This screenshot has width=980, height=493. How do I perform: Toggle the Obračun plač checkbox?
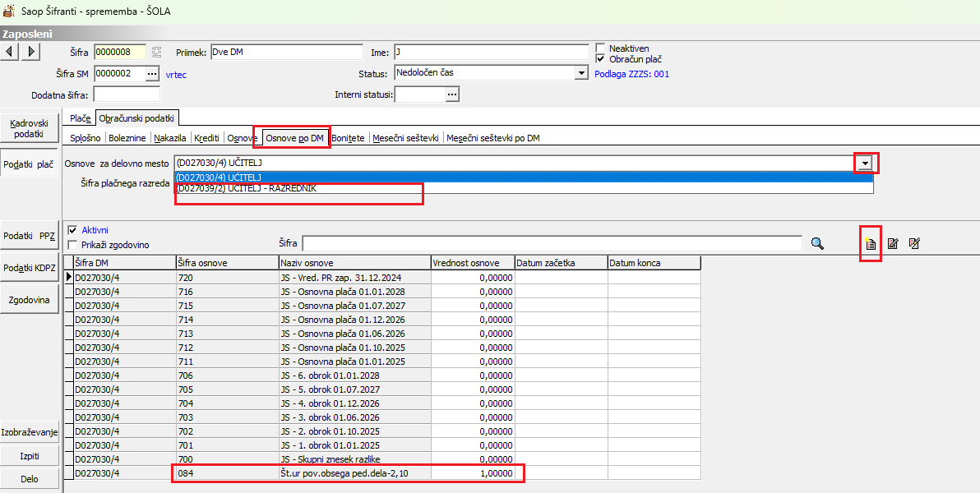coord(601,58)
